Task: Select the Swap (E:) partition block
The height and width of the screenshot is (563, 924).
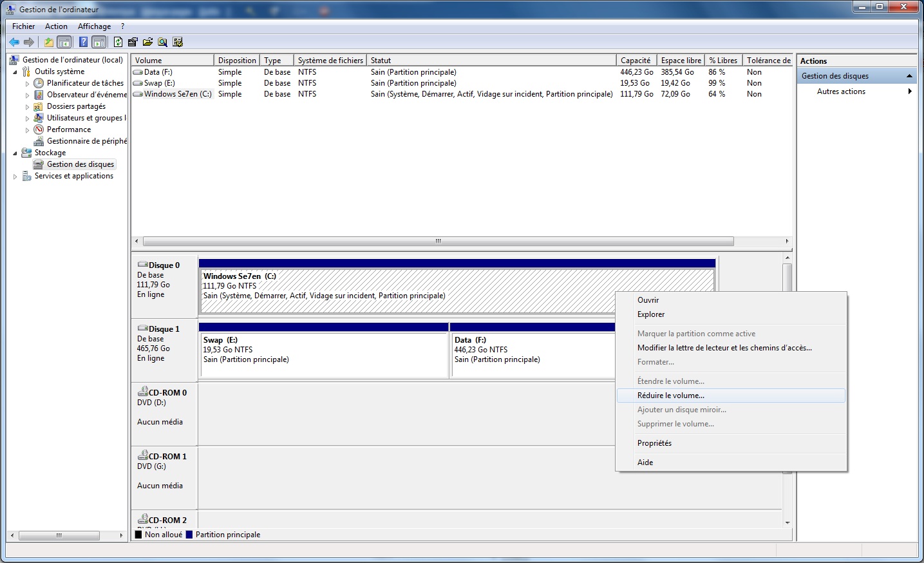Action: (323, 354)
